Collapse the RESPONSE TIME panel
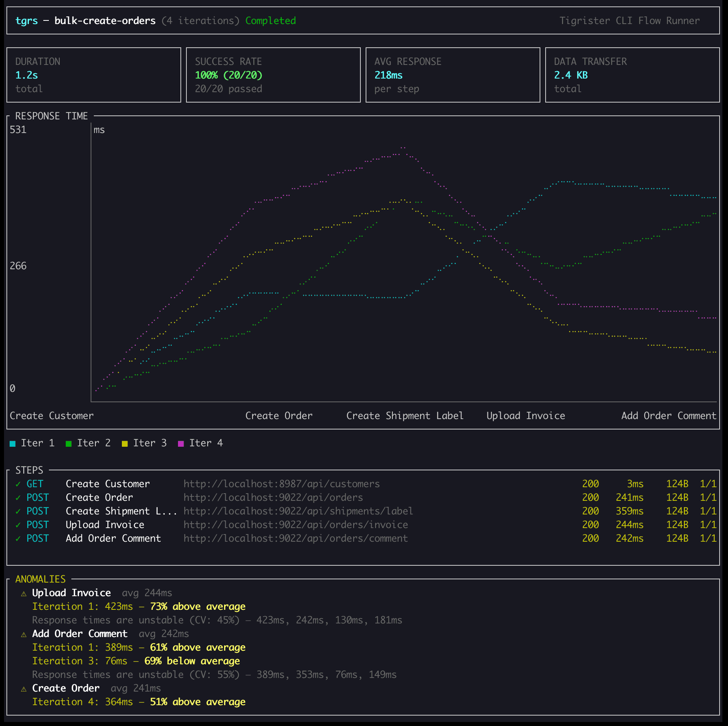 52,116
